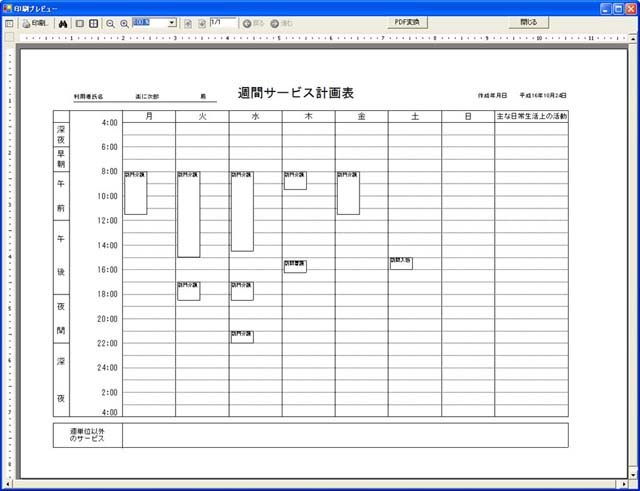The image size is (640, 491).
Task: Click the 印刷 print button
Action: pyautogui.click(x=34, y=22)
